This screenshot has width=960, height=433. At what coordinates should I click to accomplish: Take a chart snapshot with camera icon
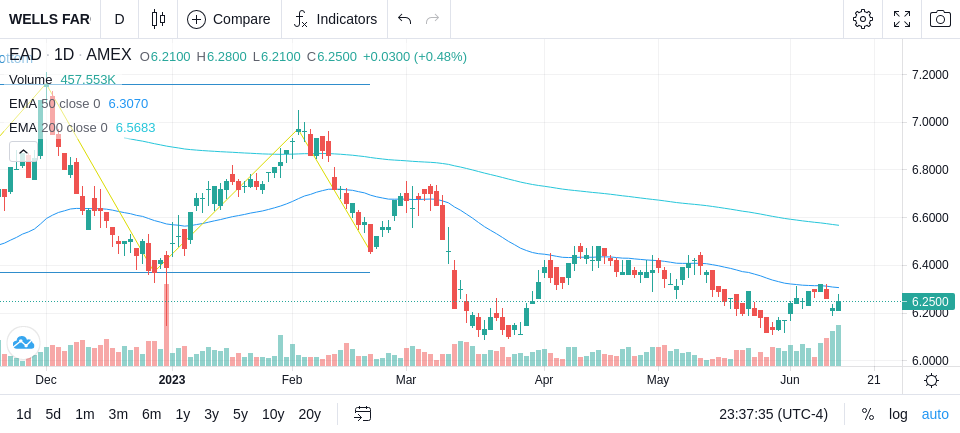pyautogui.click(x=940, y=19)
